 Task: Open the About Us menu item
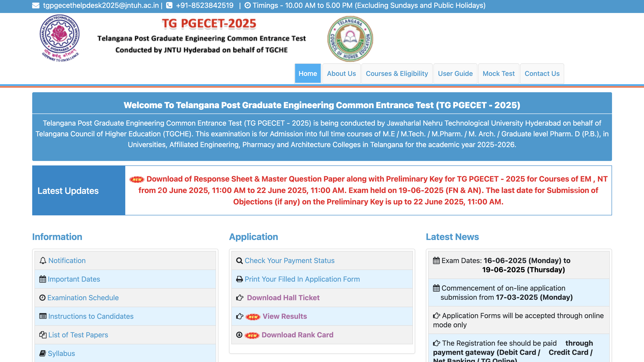pyautogui.click(x=341, y=73)
